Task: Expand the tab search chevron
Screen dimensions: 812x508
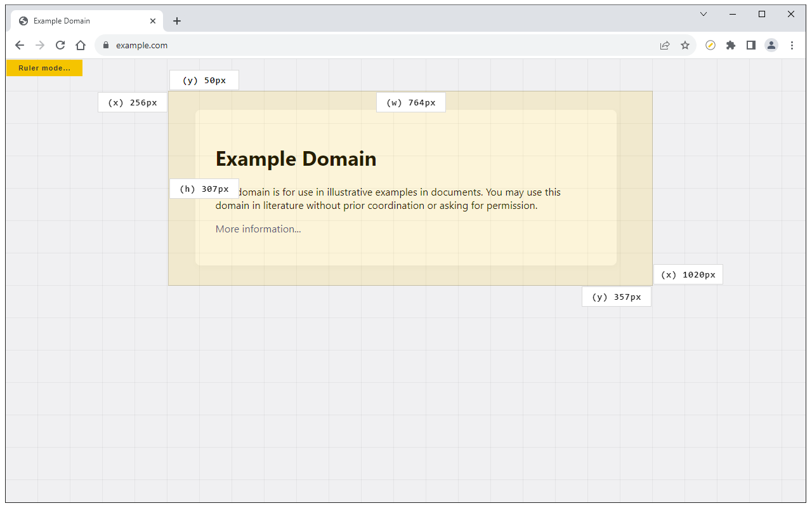Action: 704,14
